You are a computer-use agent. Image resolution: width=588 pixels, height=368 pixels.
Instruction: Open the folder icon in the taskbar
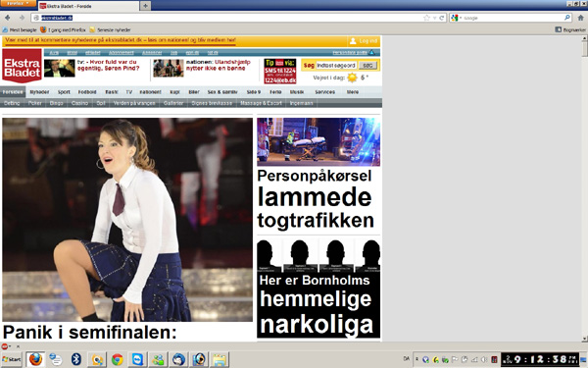click(x=220, y=359)
